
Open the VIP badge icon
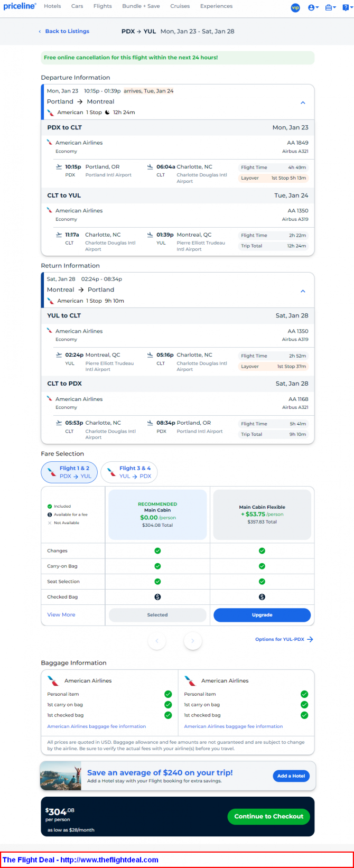coord(295,7)
